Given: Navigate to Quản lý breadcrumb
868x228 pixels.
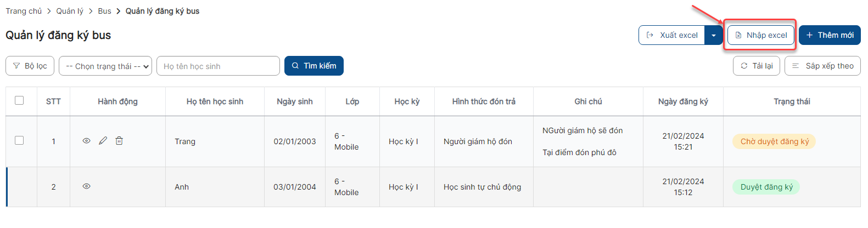Looking at the screenshot, I should pos(70,11).
